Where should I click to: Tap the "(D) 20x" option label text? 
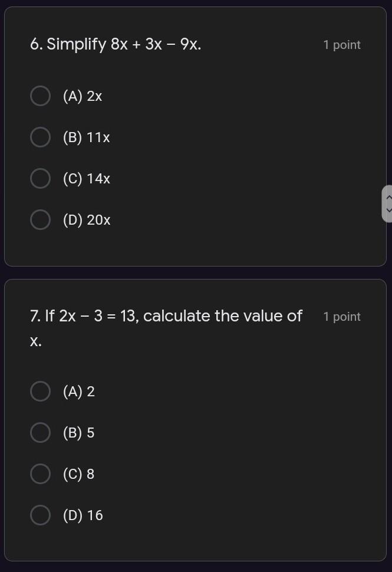coord(87,220)
